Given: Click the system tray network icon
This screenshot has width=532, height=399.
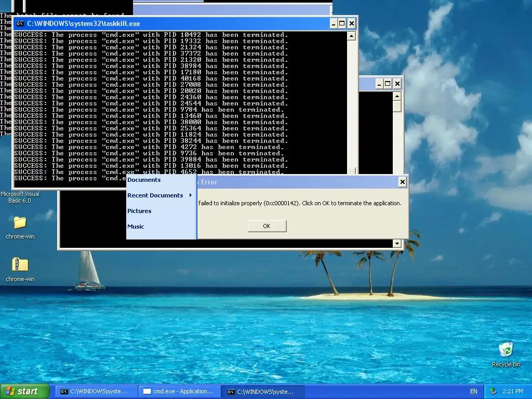Looking at the screenshot, I should pos(494,392).
